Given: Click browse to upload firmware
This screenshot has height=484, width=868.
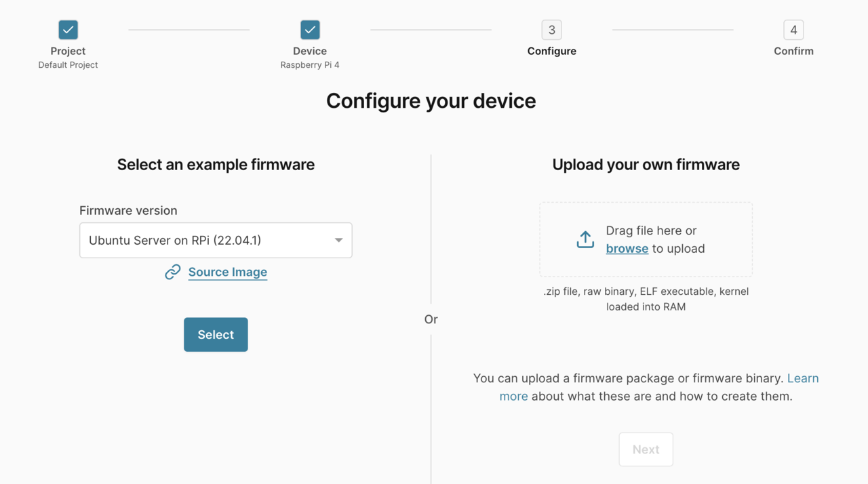Looking at the screenshot, I should (627, 248).
